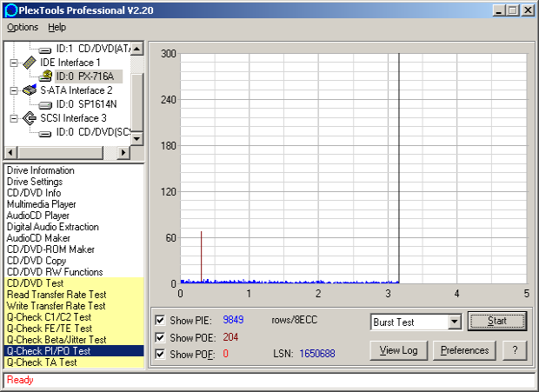Open the Preferences button
The width and height of the screenshot is (539, 392).
464,350
